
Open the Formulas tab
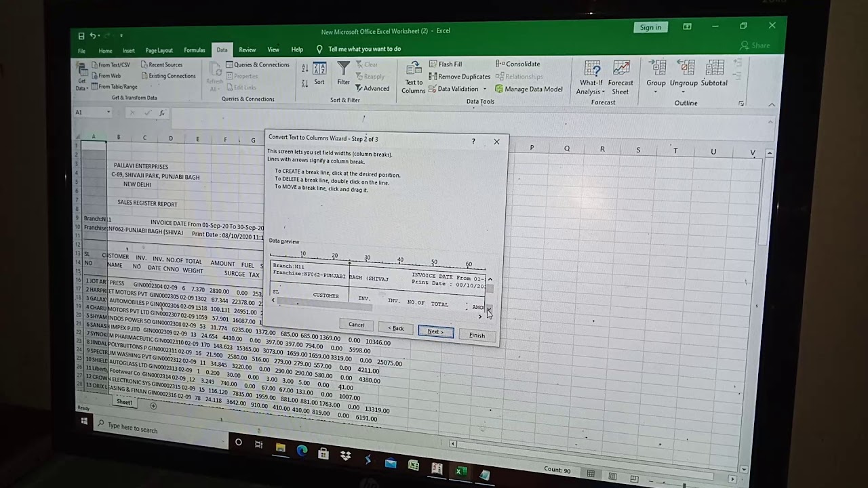(x=194, y=50)
